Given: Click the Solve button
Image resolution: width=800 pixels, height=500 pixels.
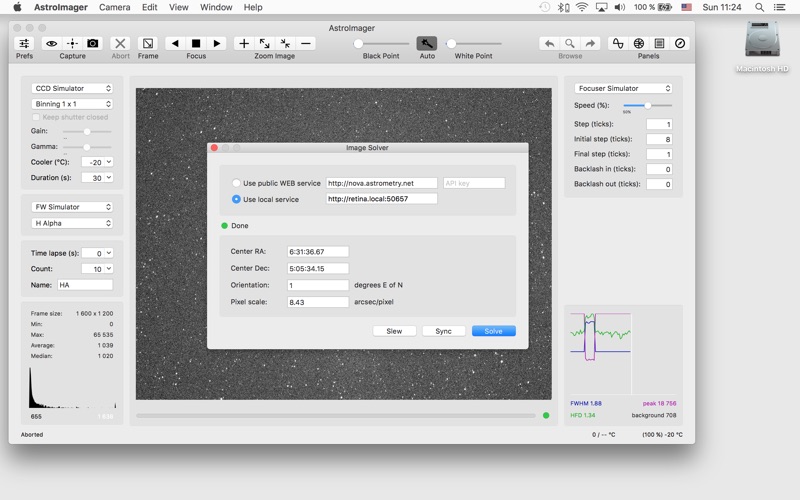Looking at the screenshot, I should point(493,331).
